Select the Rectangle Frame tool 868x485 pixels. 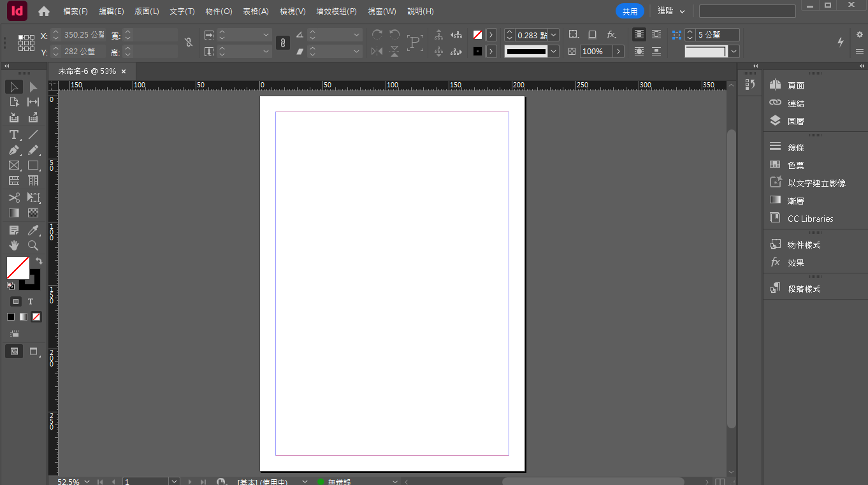click(13, 166)
